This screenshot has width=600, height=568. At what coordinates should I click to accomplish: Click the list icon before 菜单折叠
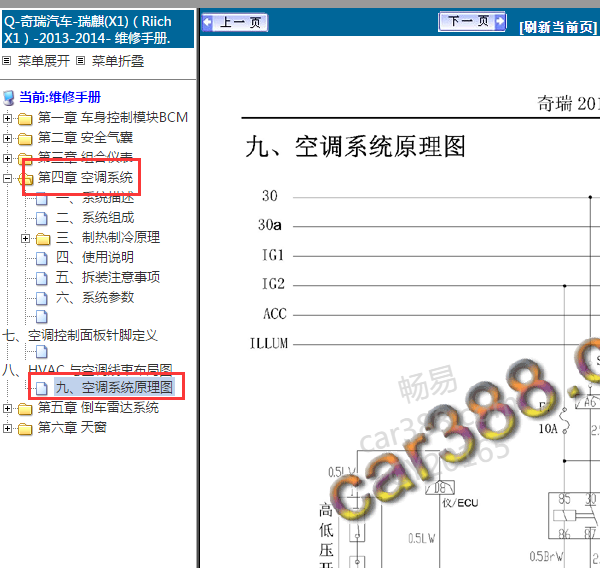[80, 60]
